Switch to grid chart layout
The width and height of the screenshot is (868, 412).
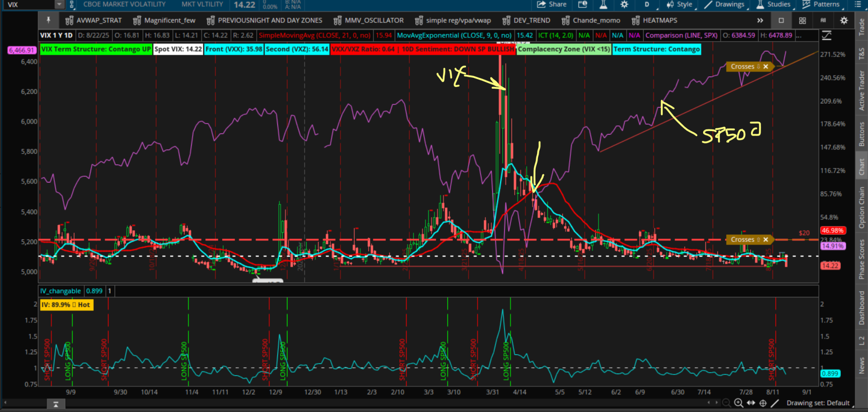pyautogui.click(x=802, y=21)
